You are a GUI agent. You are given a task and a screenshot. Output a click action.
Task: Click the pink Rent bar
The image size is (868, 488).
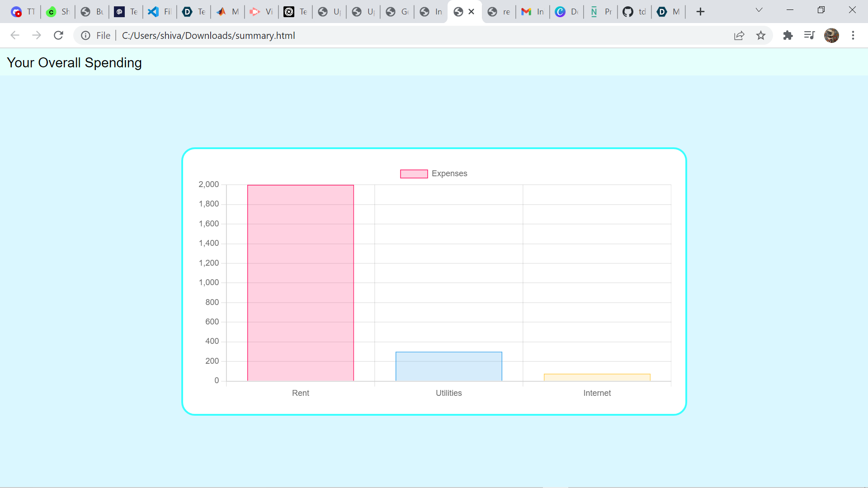point(300,283)
